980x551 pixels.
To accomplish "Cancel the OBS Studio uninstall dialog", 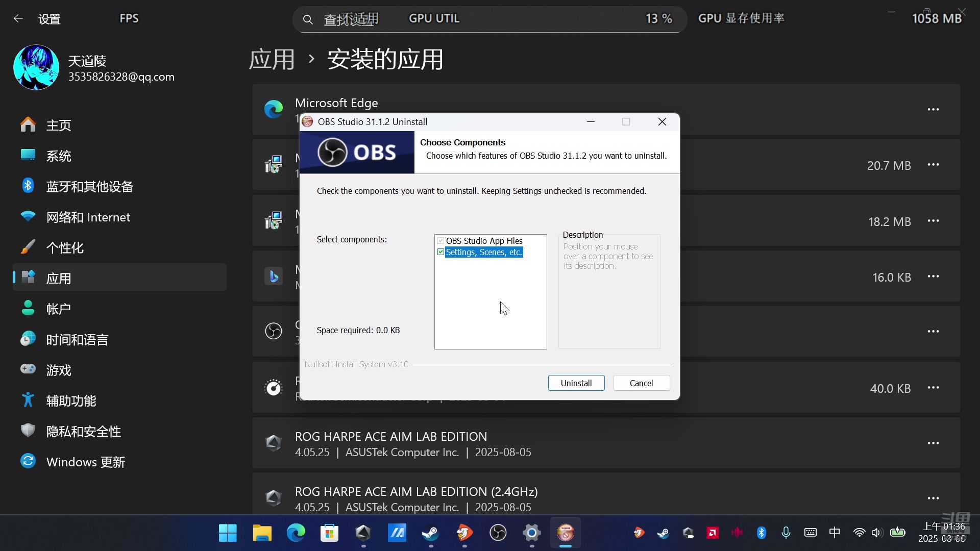I will point(641,383).
